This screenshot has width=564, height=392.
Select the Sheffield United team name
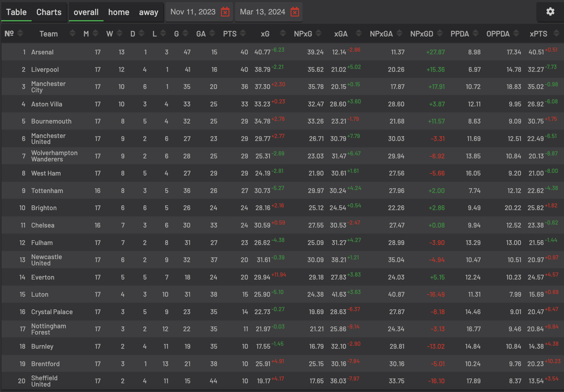point(45,381)
